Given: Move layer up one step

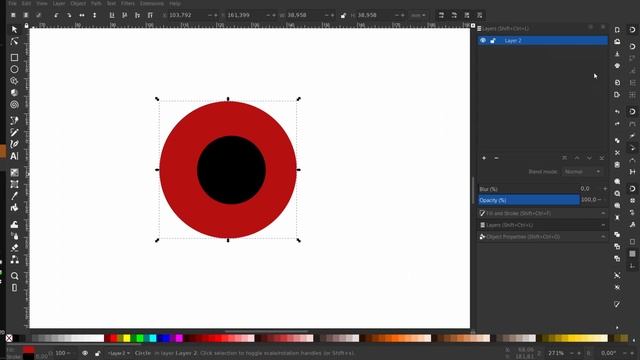Looking at the screenshot, I should pos(577,158).
